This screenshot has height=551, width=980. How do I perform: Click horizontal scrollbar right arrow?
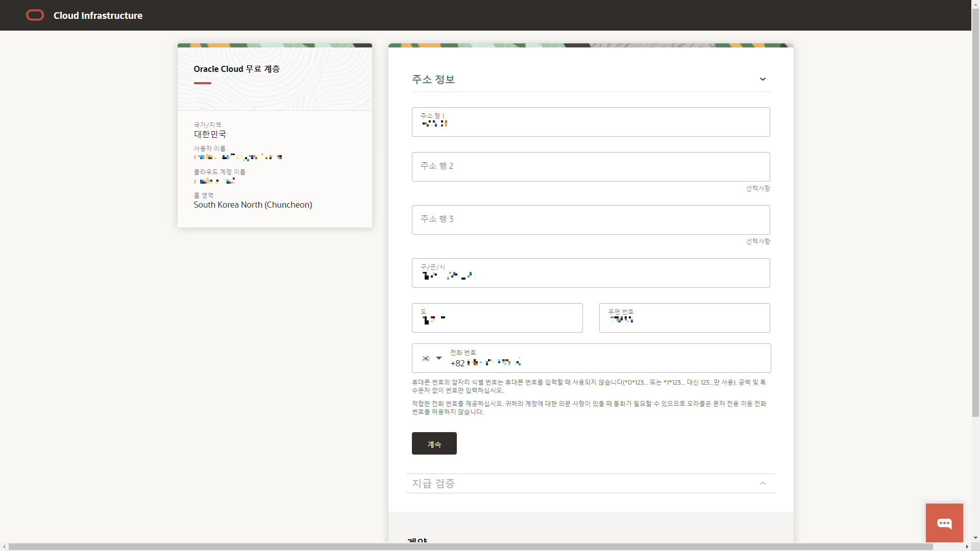point(967,546)
